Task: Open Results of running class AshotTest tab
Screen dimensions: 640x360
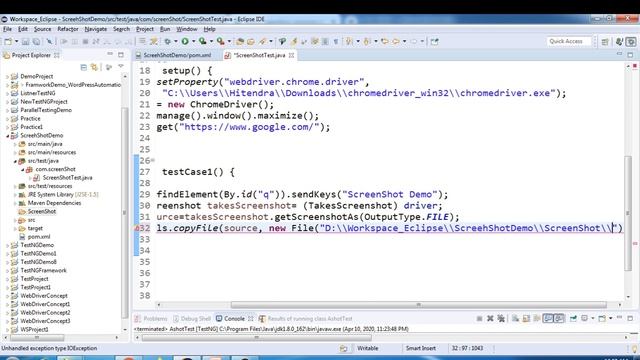Action: pos(305,318)
